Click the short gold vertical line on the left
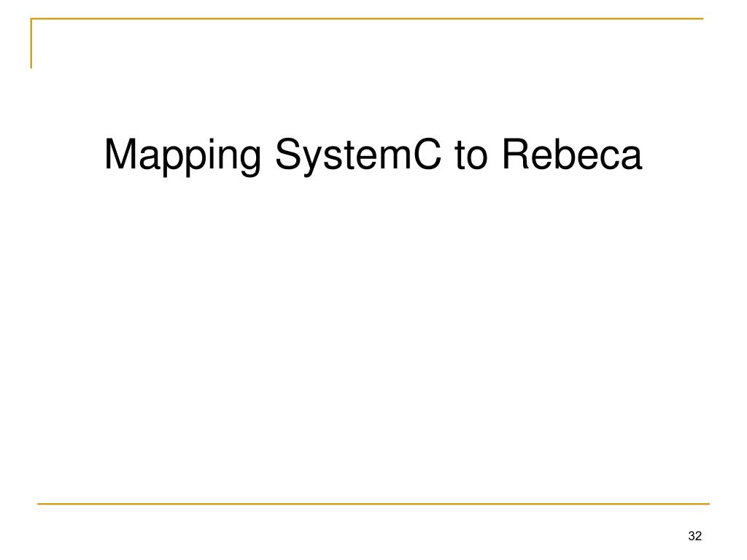Screen dimensions: 747x560 (31, 43)
